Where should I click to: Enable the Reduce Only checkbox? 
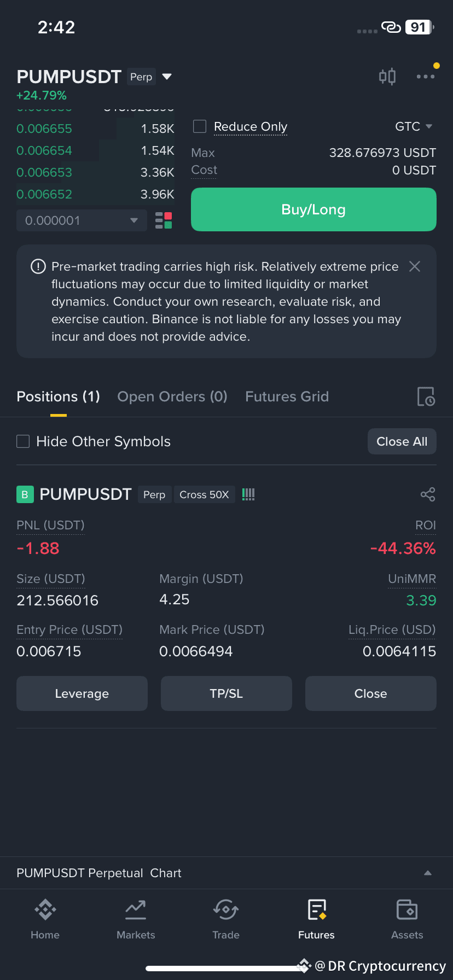[200, 126]
